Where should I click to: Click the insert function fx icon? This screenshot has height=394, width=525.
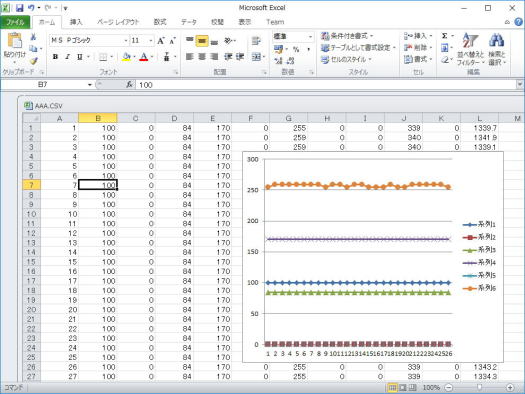(x=129, y=85)
